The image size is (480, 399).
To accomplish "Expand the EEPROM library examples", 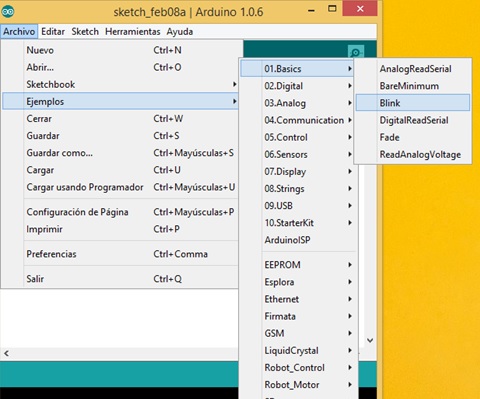I will [298, 265].
